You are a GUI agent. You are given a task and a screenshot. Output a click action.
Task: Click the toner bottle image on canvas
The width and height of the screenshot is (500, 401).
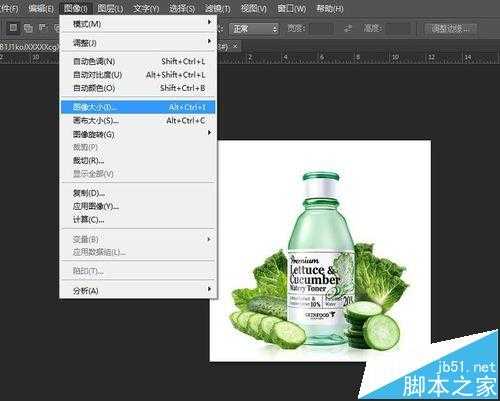[x=320, y=260]
